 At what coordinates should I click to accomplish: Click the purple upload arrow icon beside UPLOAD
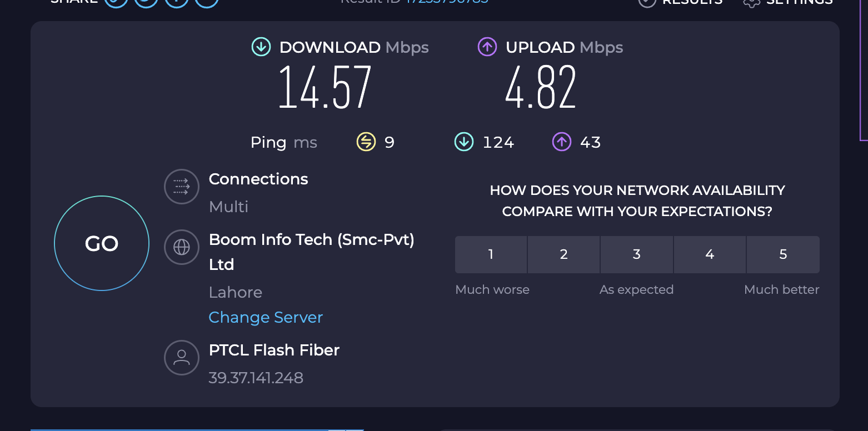(487, 47)
